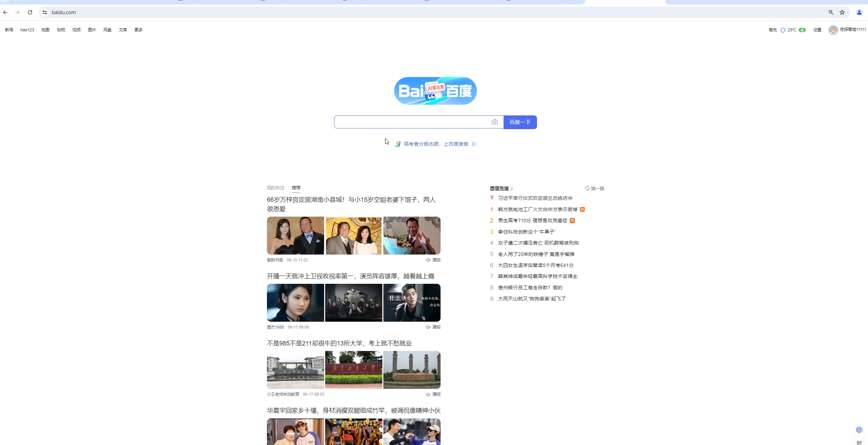Click the green air quality badge
Viewport: 868px width, 445px height.
click(x=802, y=30)
